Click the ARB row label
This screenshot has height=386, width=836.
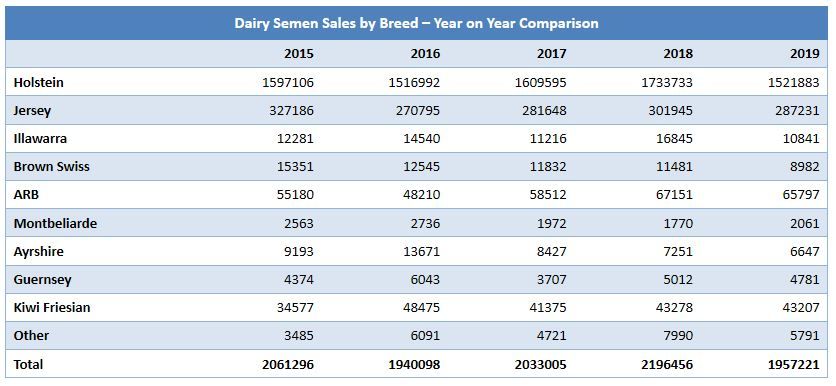click(x=26, y=195)
